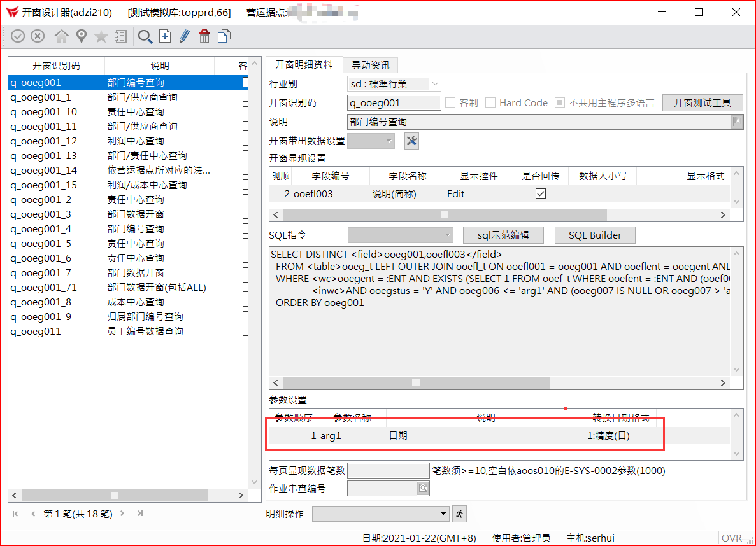Click the OVR status bar indicator
The width and height of the screenshot is (756, 546).
(x=731, y=538)
